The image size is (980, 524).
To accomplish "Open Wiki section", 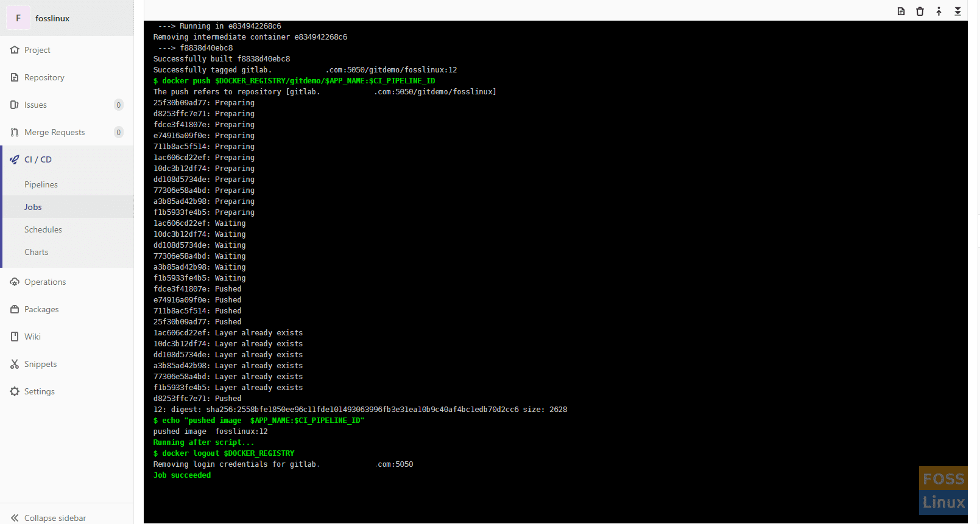I will click(x=32, y=337).
